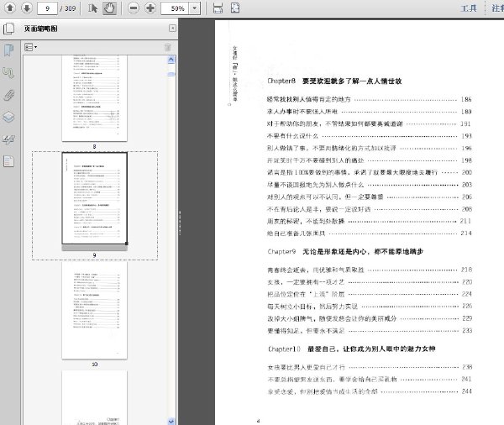Screen dimensions: 504x425
Task: Click the contents entry for page 238
Action: point(370,367)
